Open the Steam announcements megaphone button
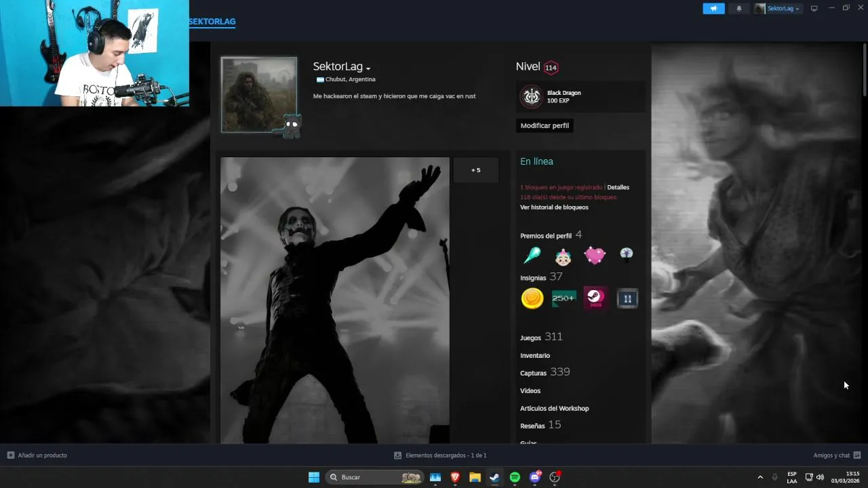868x488 pixels. pyautogui.click(x=713, y=8)
